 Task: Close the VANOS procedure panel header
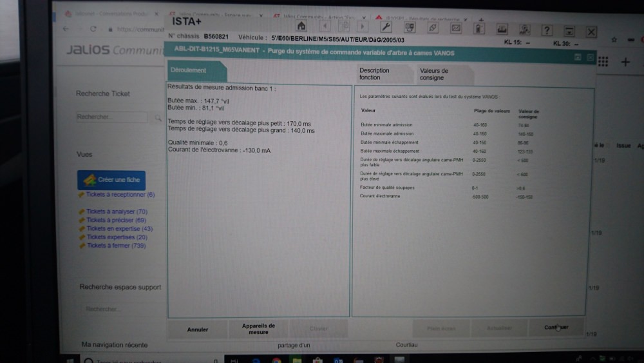pyautogui.click(x=590, y=57)
